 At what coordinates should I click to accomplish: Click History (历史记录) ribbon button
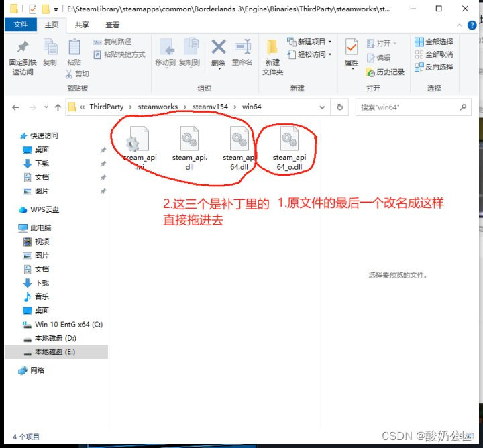coord(385,72)
